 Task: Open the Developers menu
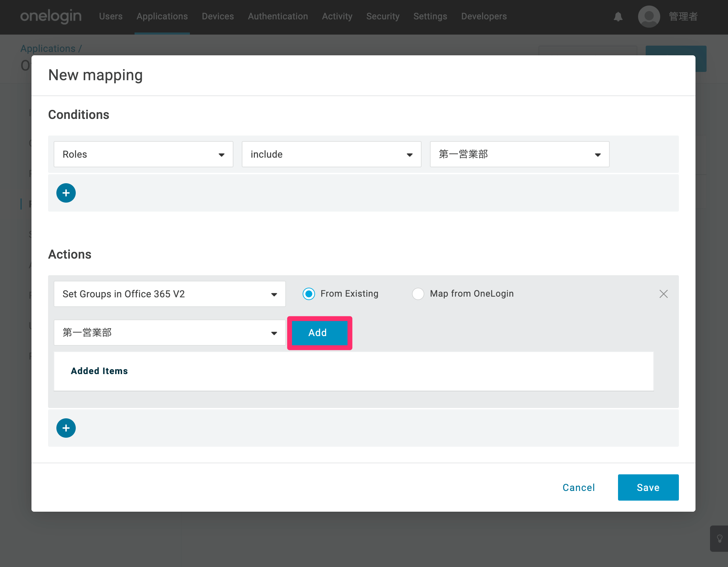tap(484, 16)
